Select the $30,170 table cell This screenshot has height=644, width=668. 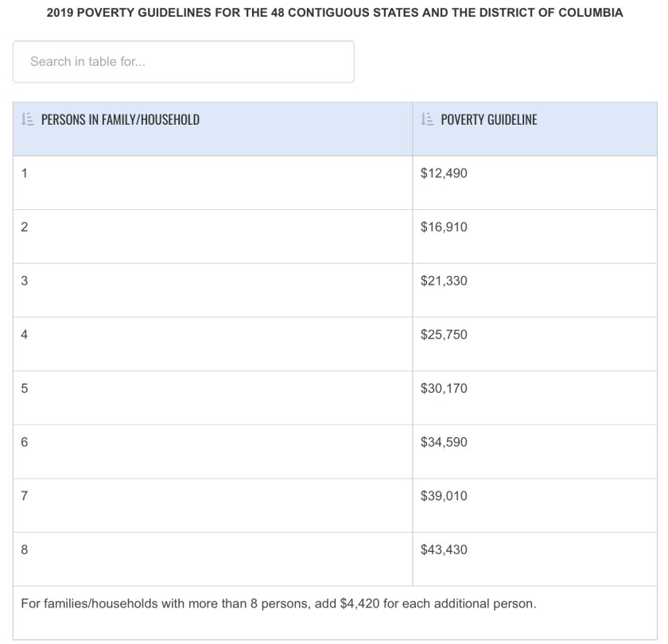point(444,389)
